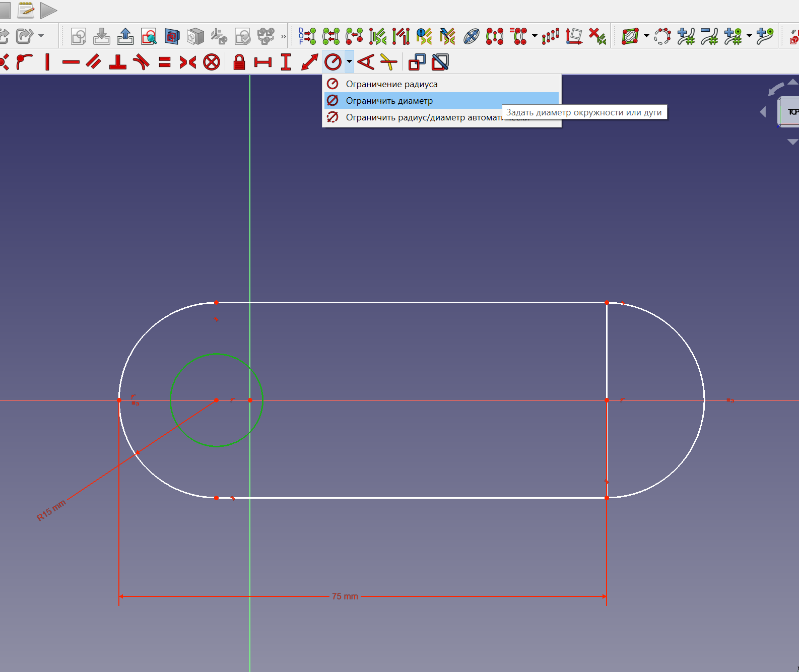Click the redo arrow icon

coord(24,36)
